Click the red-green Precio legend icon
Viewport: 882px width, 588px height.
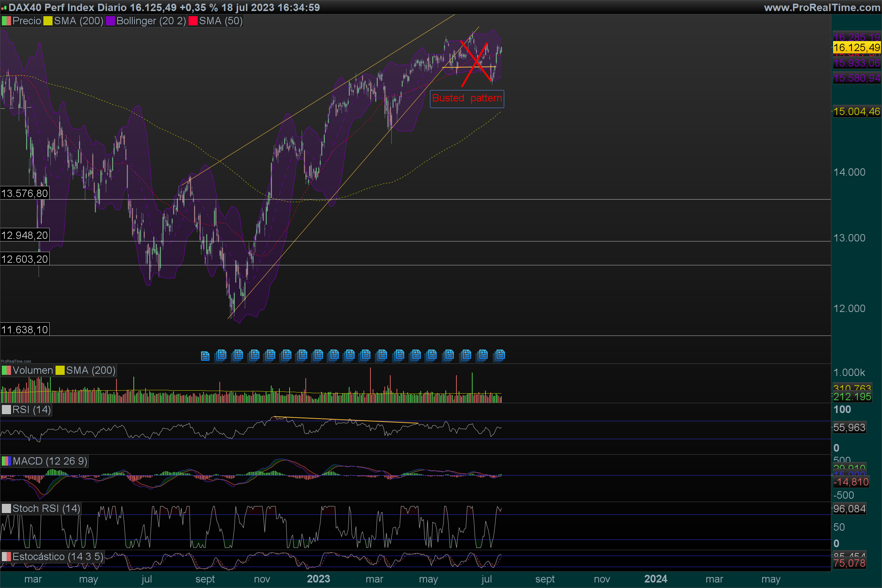click(x=6, y=21)
